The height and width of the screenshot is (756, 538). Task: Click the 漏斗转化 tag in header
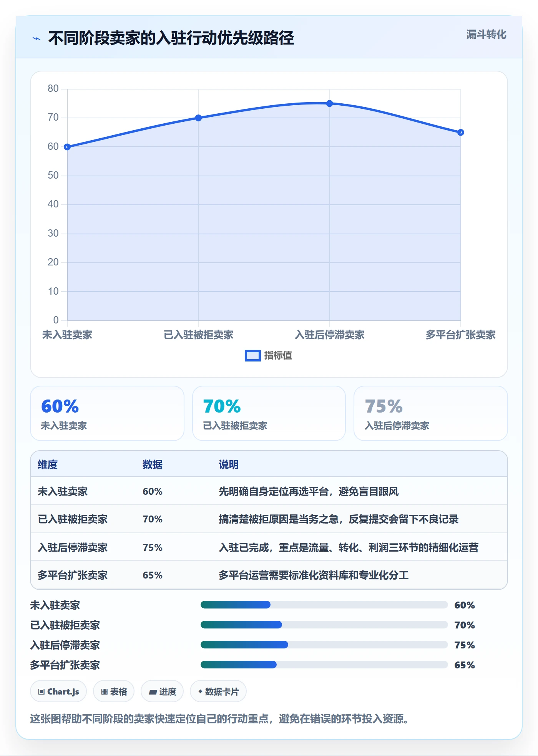pos(486,35)
